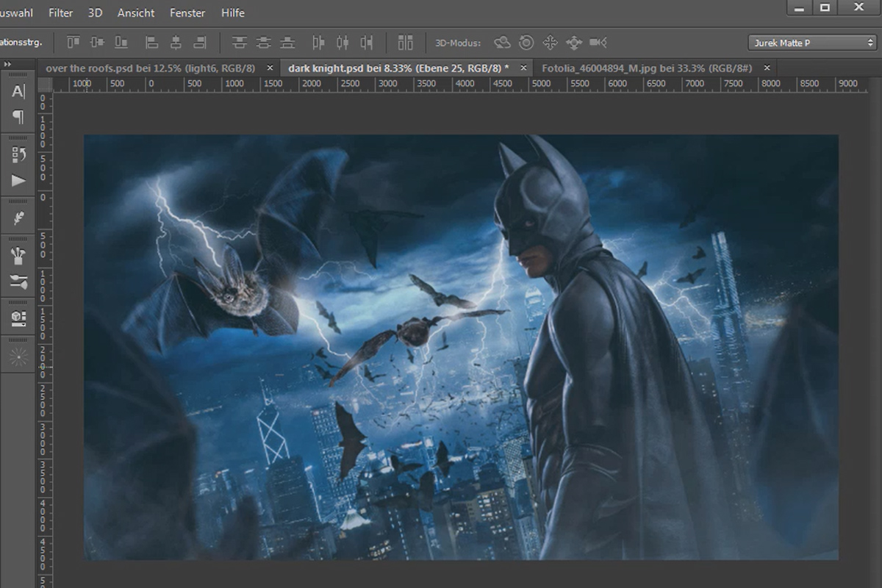Click the align top edges icon
The image size is (882, 588).
[73, 42]
